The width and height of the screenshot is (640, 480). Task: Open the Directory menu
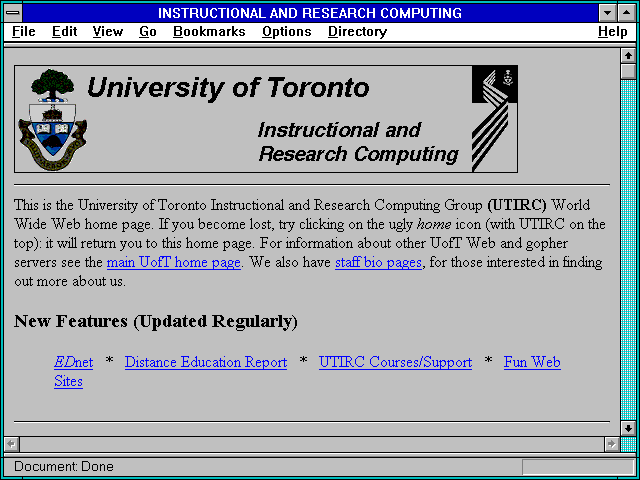pyautogui.click(x=357, y=31)
